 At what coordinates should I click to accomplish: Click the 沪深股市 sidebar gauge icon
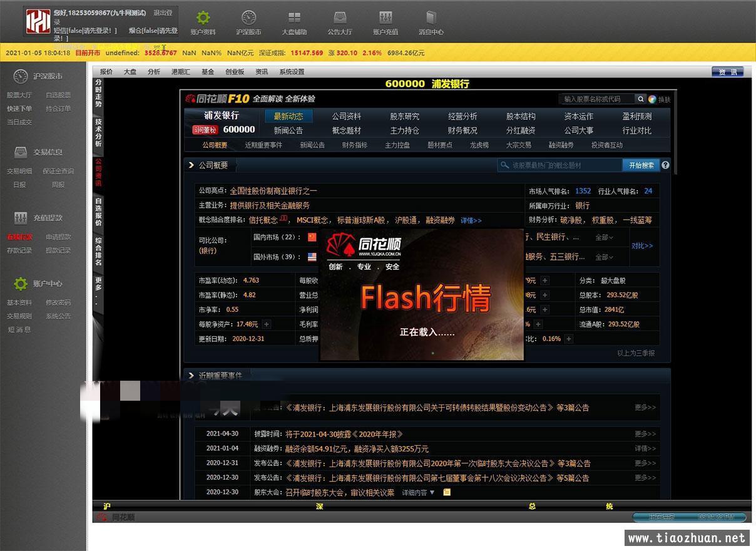pyautogui.click(x=21, y=76)
